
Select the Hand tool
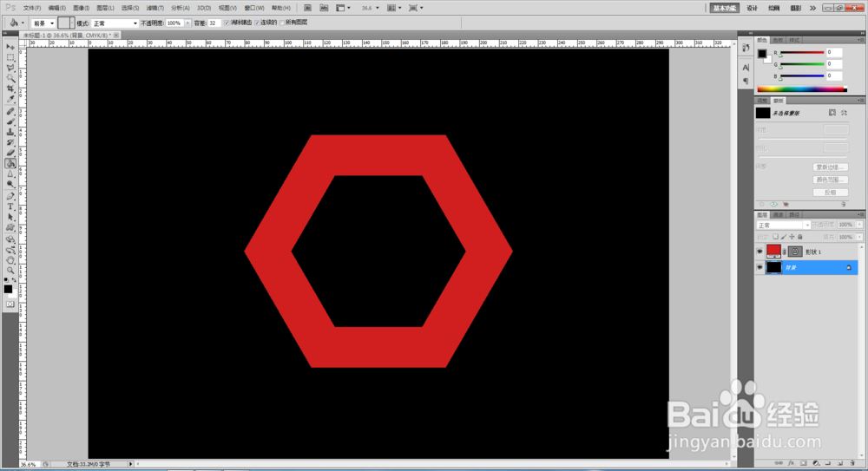tap(10, 261)
